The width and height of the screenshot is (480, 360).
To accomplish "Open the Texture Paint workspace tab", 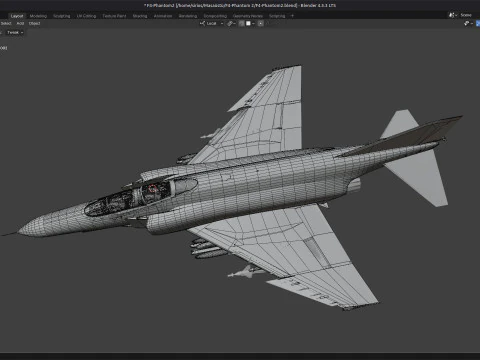I will click(114, 16).
